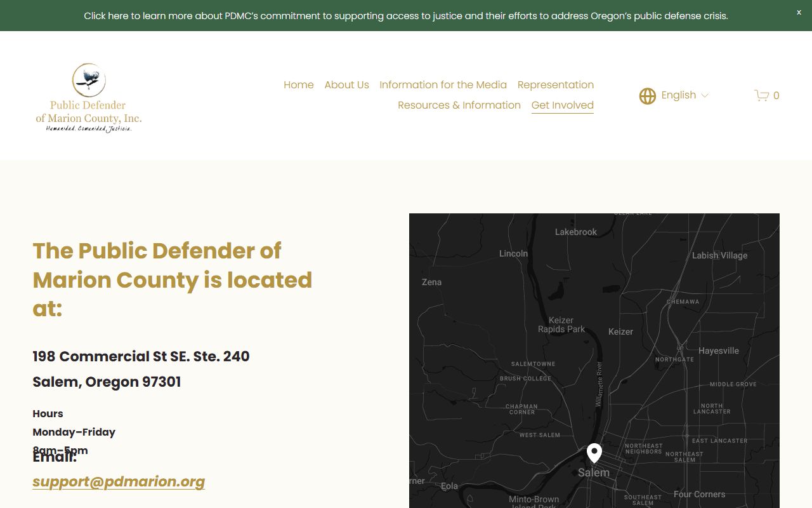
Task: Close the green announcement banner
Action: [799, 13]
